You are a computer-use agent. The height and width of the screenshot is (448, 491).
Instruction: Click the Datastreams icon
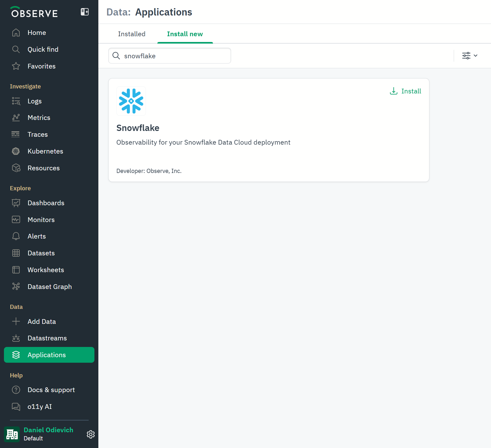point(16,338)
